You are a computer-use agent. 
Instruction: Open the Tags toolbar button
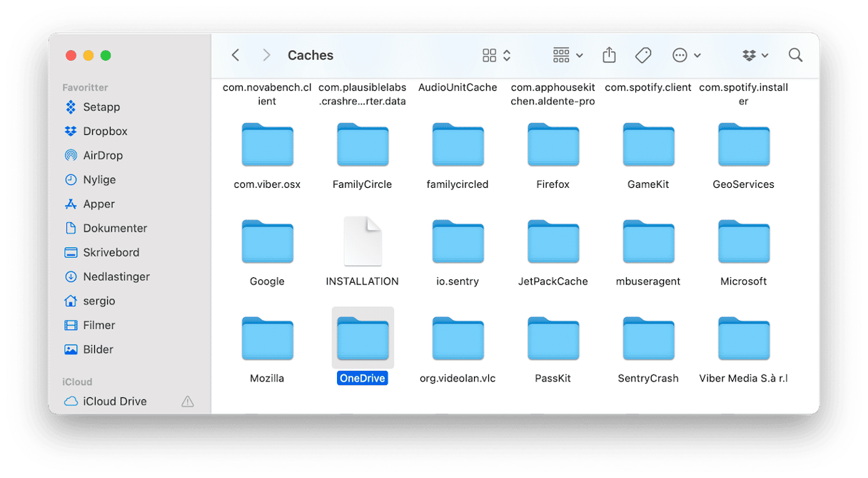pos(643,55)
